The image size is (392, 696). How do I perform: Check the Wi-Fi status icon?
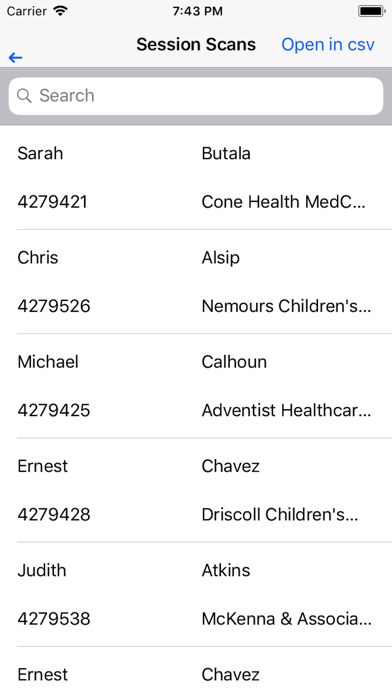(x=60, y=11)
